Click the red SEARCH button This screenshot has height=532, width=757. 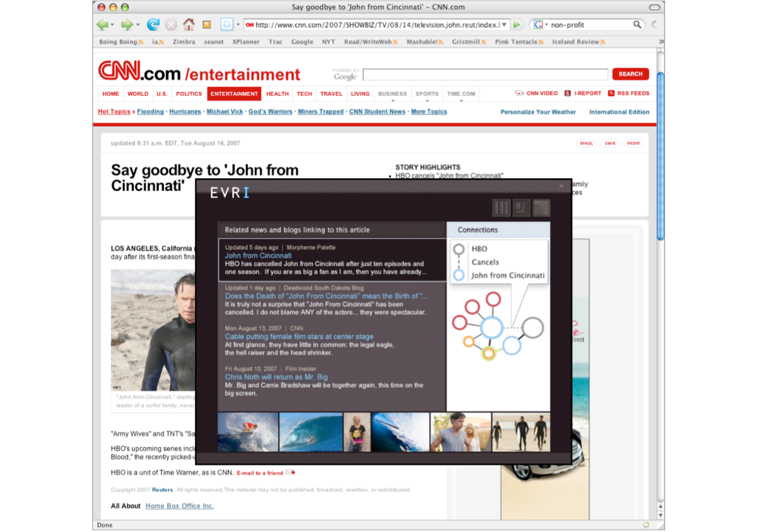630,74
